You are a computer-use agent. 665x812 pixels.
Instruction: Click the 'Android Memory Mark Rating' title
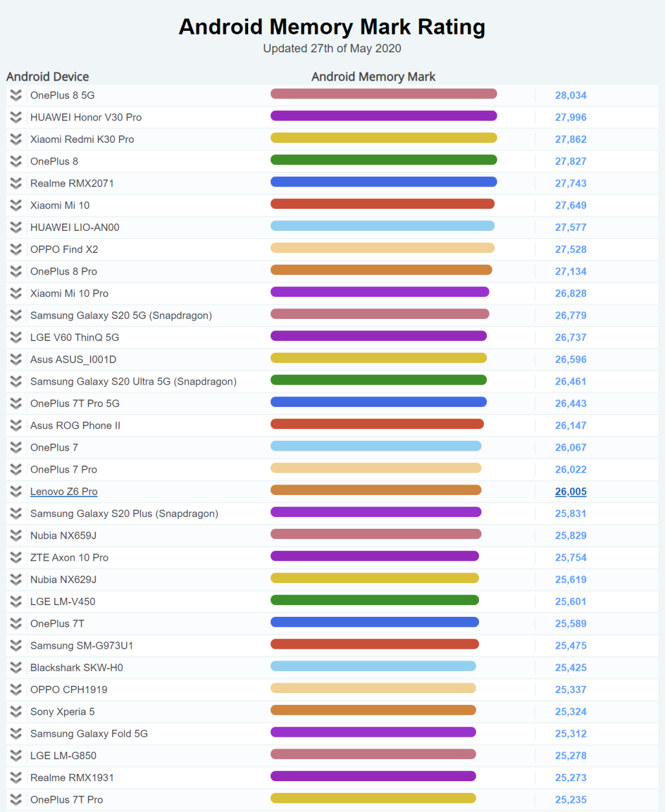tap(332, 27)
